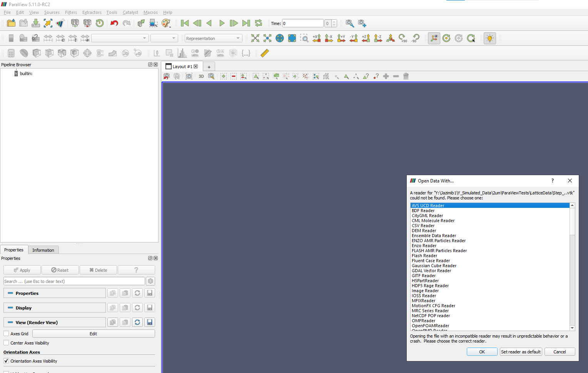This screenshot has width=588, height=373.
Task: Click the Time value input field
Action: (x=302, y=23)
